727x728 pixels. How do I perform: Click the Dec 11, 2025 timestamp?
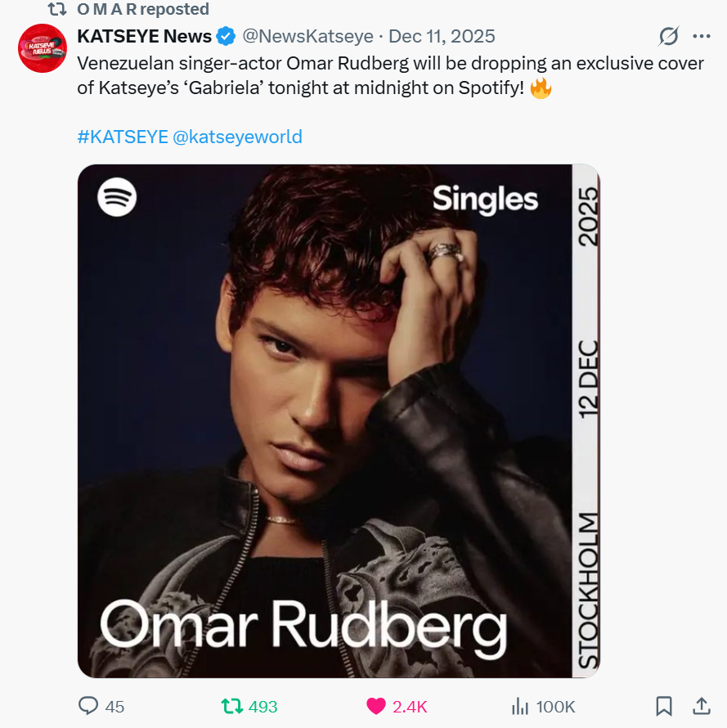coord(442,37)
